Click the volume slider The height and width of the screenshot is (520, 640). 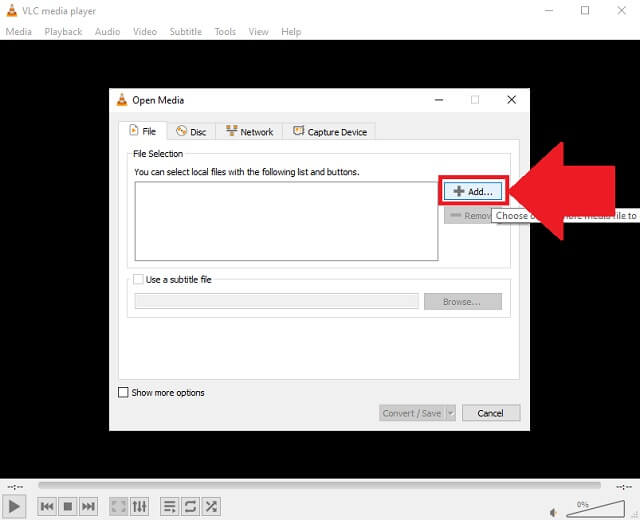tap(596, 509)
